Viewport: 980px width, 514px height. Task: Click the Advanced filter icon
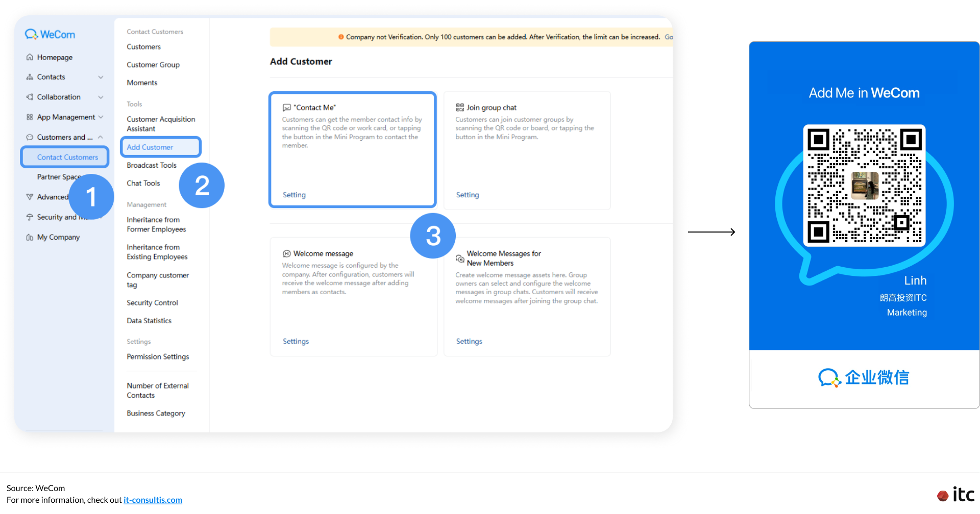coord(30,197)
